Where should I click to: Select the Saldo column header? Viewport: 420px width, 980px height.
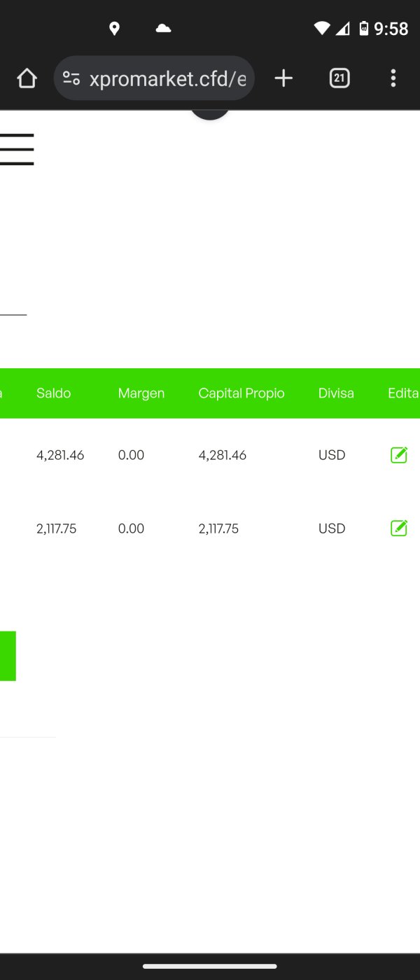(x=54, y=393)
